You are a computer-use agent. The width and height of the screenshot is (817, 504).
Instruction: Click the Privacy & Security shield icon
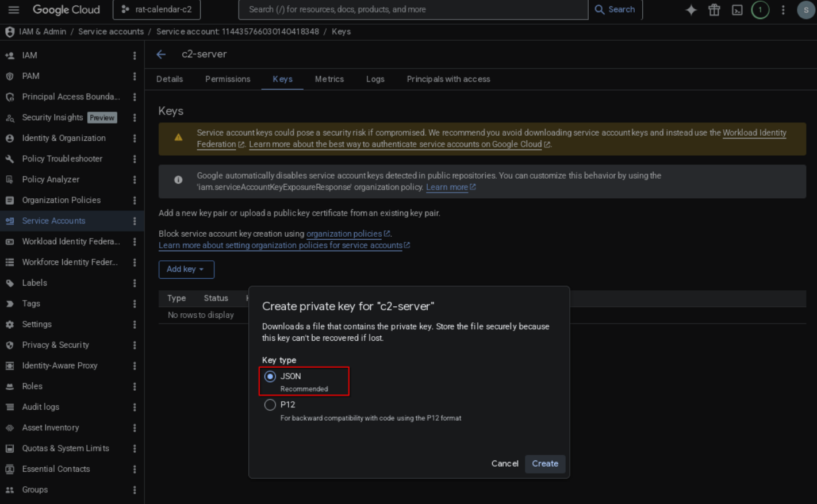(10, 345)
